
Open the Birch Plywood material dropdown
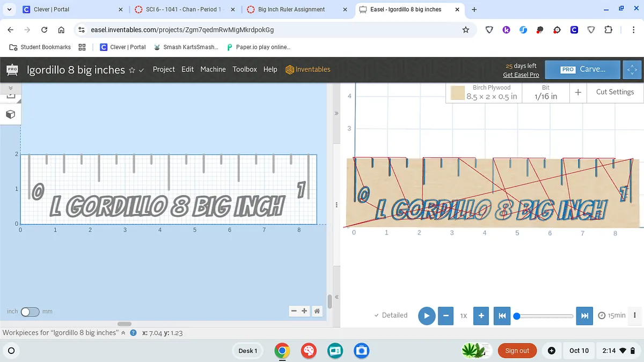click(485, 92)
